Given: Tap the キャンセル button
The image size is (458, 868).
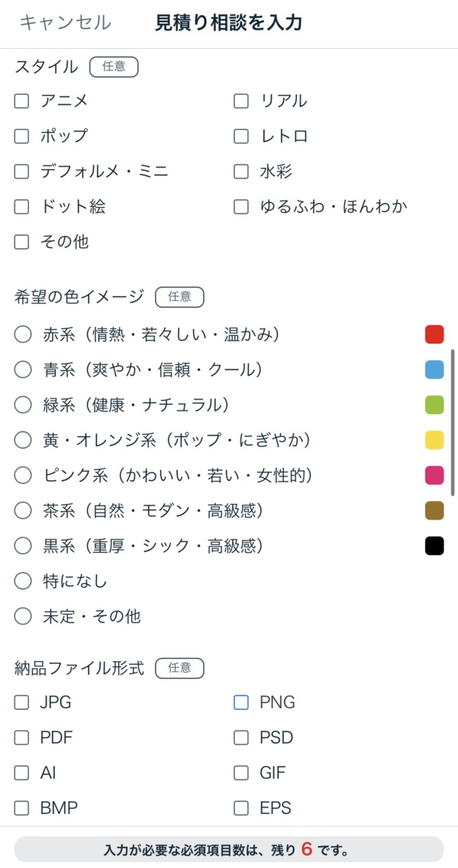Looking at the screenshot, I should click(65, 23).
